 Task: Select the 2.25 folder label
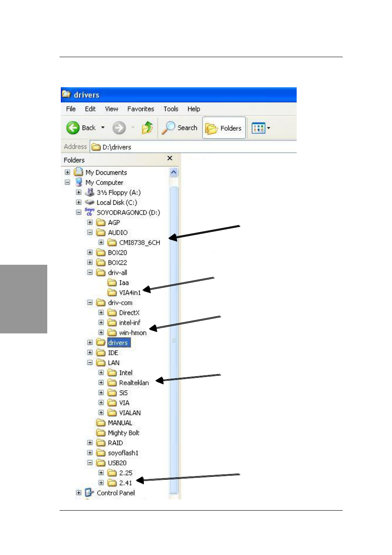pyautogui.click(x=125, y=473)
